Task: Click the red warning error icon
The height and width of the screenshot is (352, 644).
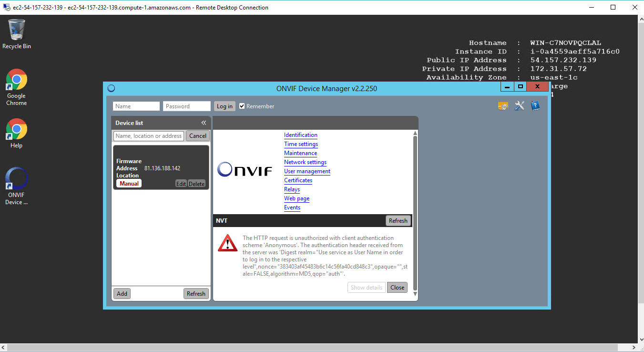Action: [227, 243]
